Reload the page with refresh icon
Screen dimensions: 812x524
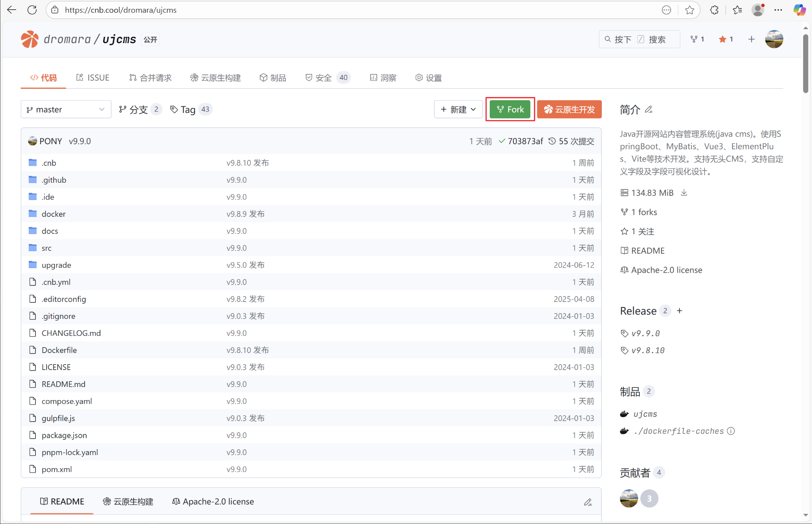(32, 10)
